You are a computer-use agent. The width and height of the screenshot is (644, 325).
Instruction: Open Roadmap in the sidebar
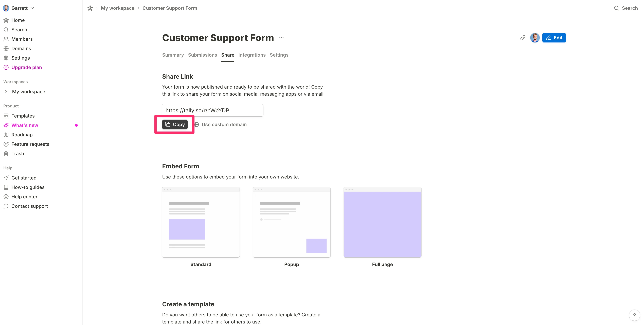22,135
